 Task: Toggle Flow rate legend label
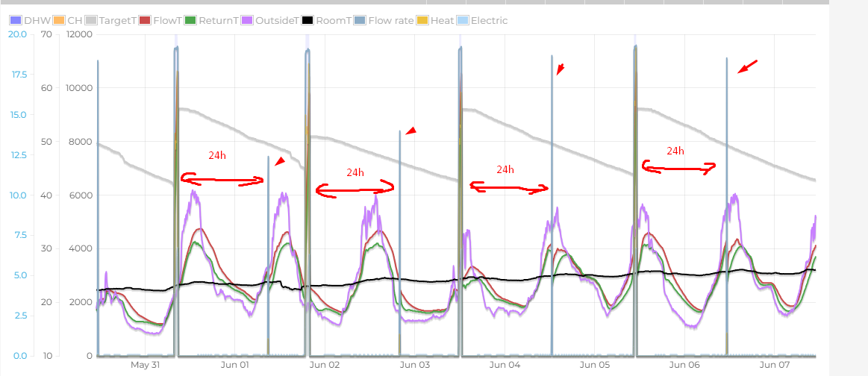tap(390, 21)
